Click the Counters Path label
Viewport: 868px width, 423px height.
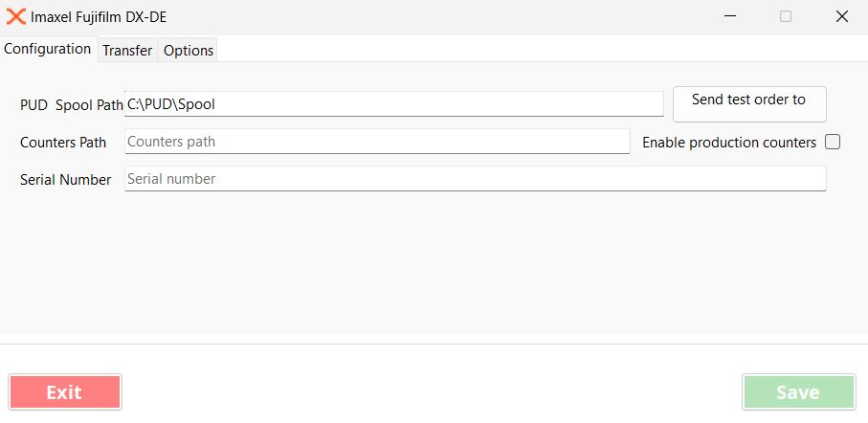tap(63, 143)
